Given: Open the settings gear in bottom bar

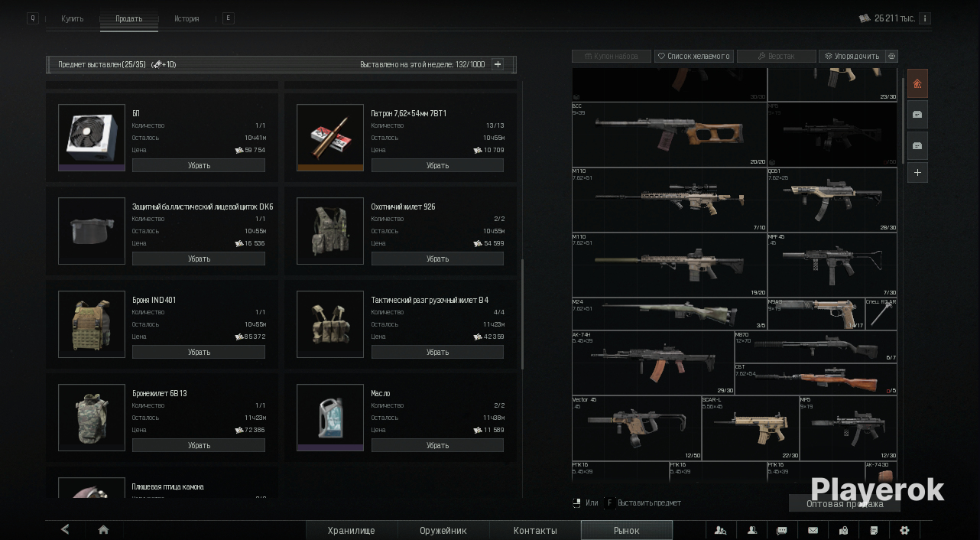Looking at the screenshot, I should pos(904,530).
